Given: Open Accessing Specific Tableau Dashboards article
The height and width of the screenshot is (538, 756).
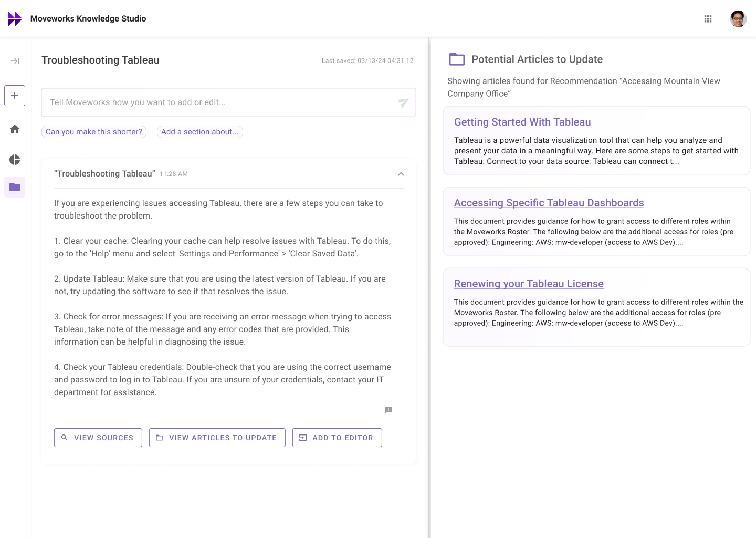Looking at the screenshot, I should (x=549, y=203).
